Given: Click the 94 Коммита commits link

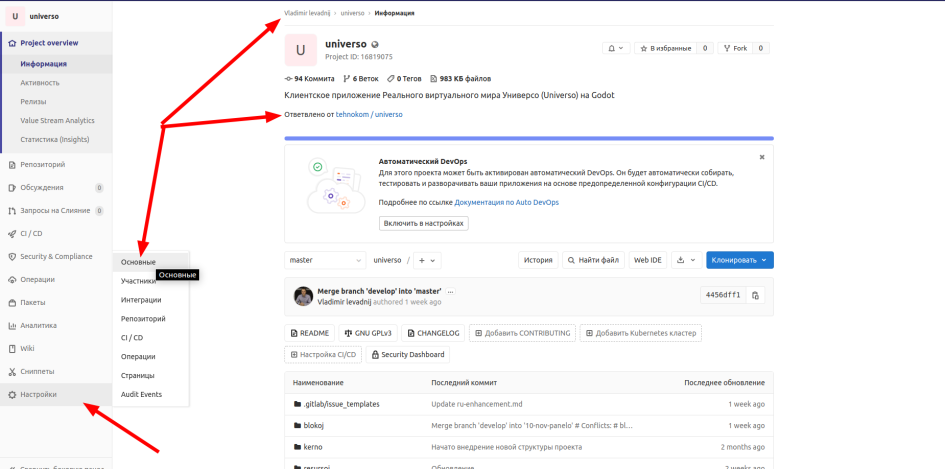Looking at the screenshot, I should 309,78.
